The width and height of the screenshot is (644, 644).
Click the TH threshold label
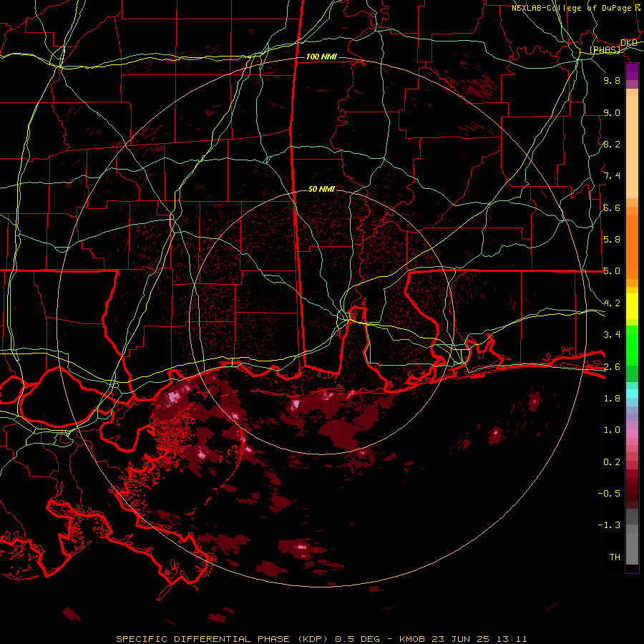(x=615, y=557)
